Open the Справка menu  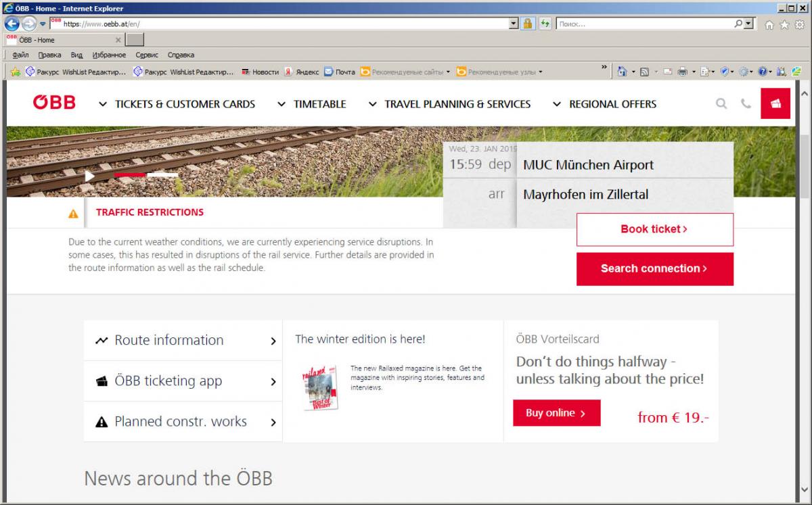(x=181, y=55)
